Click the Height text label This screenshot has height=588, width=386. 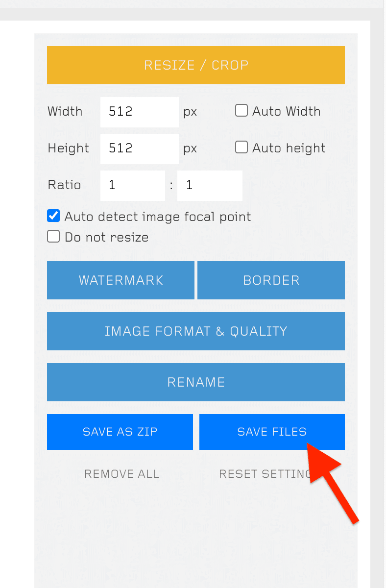(x=68, y=148)
